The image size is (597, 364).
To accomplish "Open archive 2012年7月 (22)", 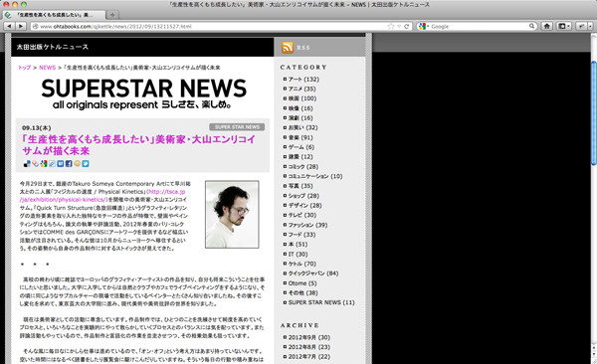I will click(x=309, y=357).
